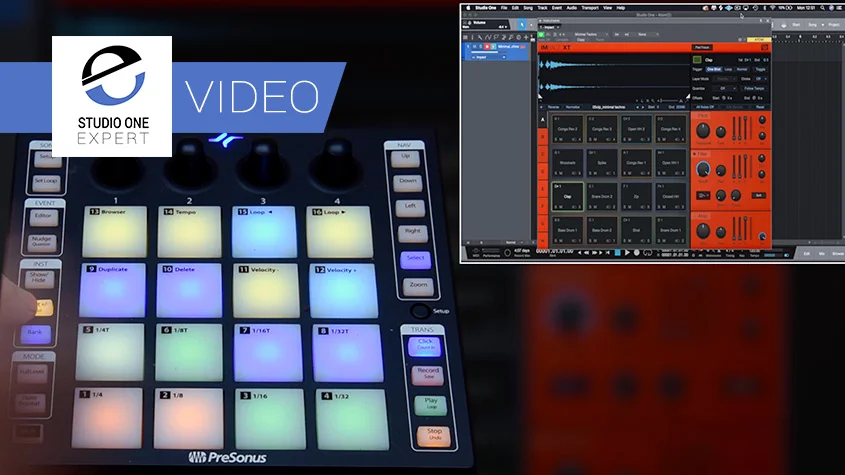Click the Start button at top right
Viewport: 845px width, 475px height.
pyautogui.click(x=795, y=25)
